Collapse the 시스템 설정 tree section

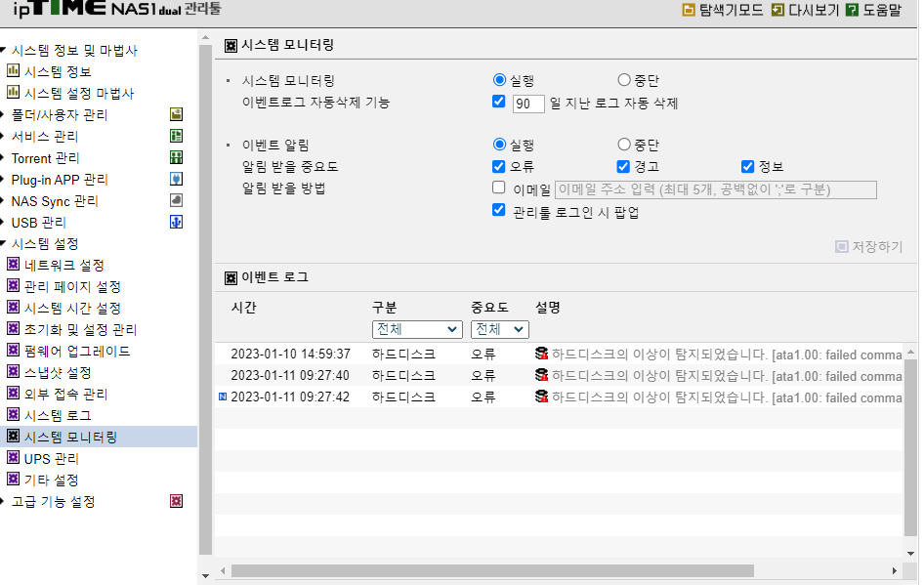pos(3,243)
